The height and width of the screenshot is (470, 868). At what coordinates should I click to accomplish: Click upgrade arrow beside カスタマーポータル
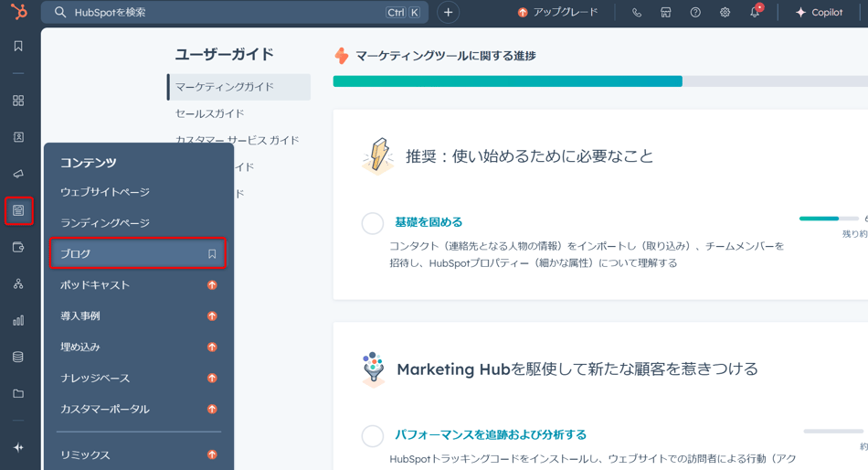(212, 409)
